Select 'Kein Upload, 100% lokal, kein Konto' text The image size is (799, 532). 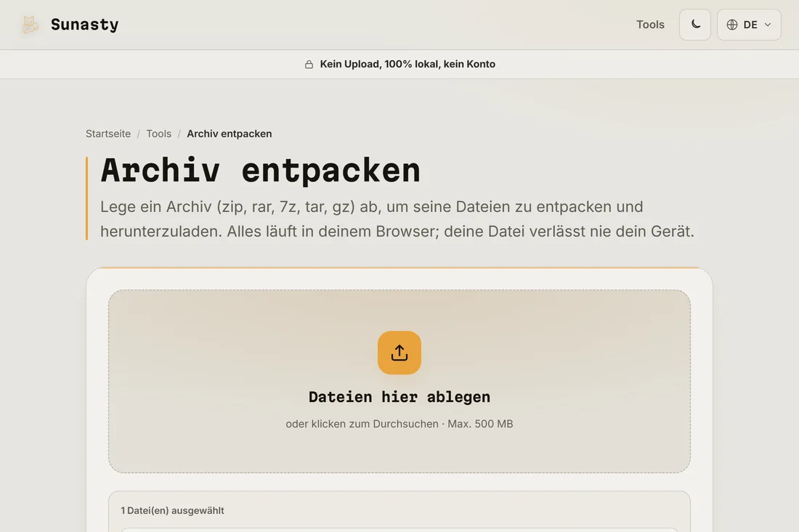click(x=407, y=64)
